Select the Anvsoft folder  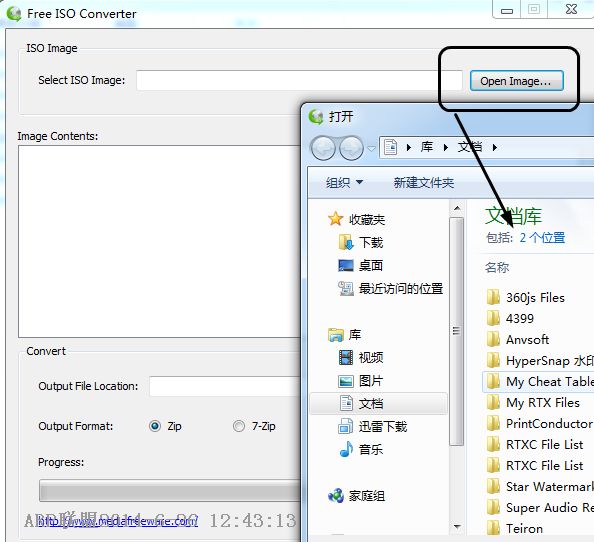pyautogui.click(x=517, y=340)
